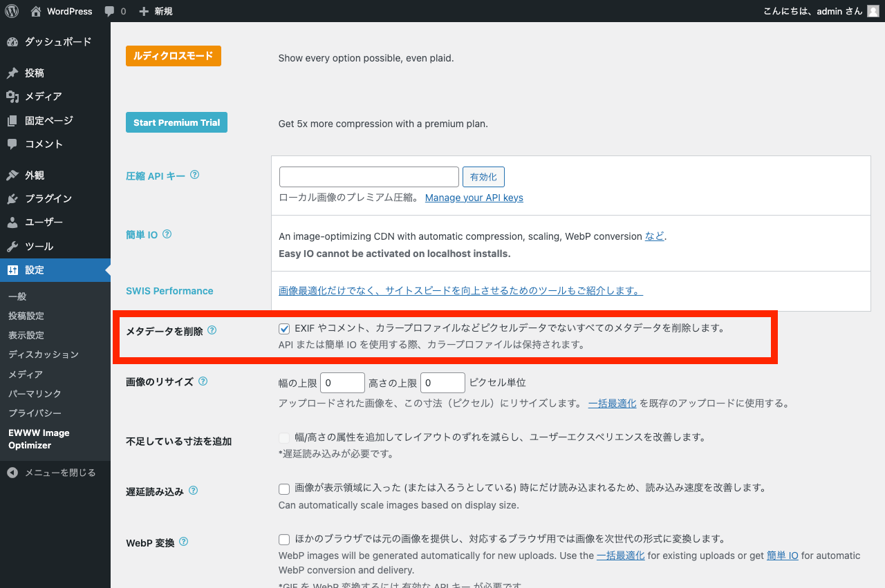Click WordPress site name in admin bar
The image size is (885, 588).
click(70, 11)
